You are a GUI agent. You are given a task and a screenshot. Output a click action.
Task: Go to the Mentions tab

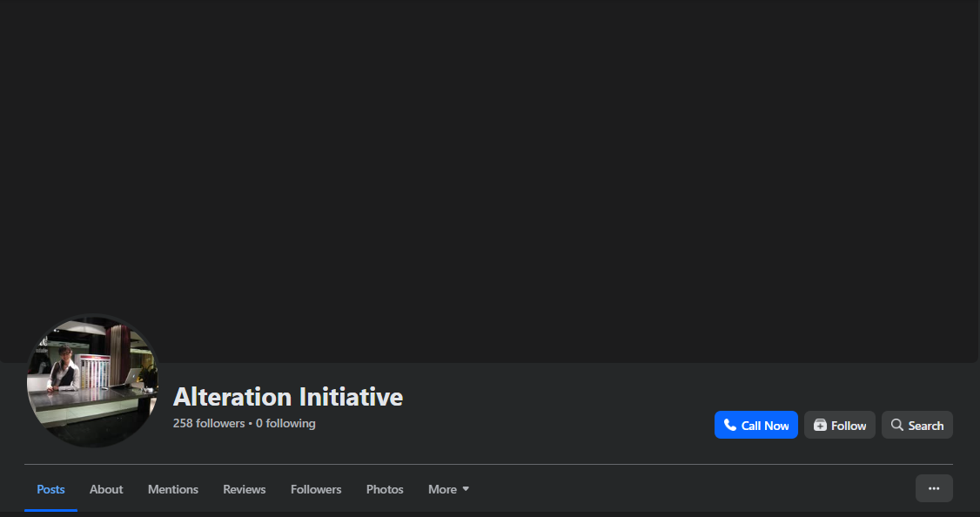[x=173, y=489]
